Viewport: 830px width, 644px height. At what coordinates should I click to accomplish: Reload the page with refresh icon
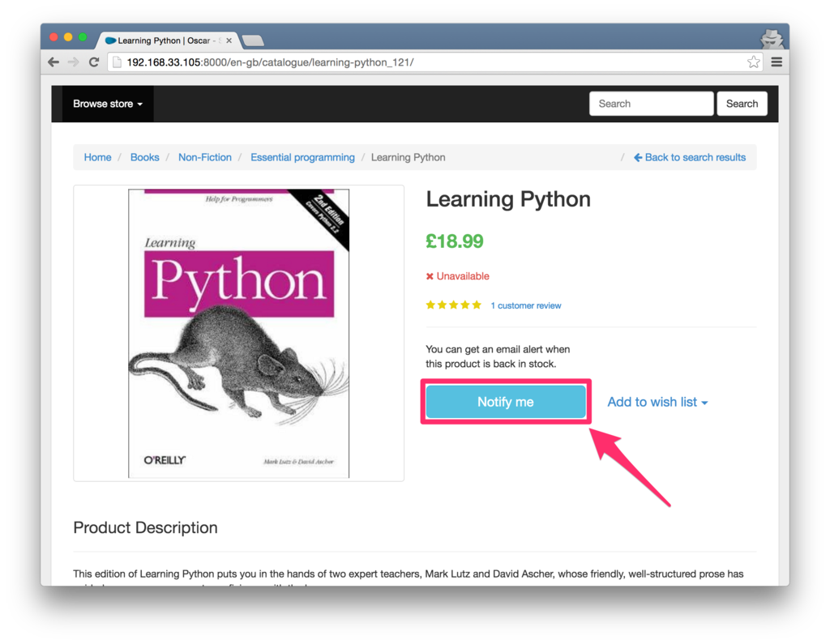pos(94,62)
